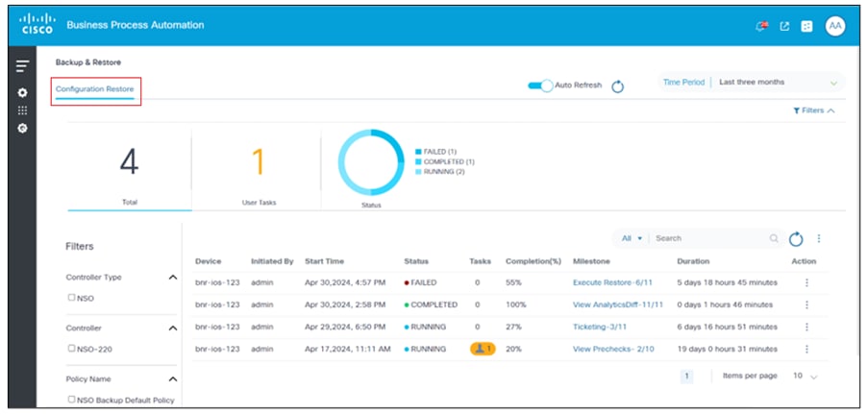Viewport: 868px width, 414px height.
Task: Open the Items per page dropdown
Action: [x=806, y=376]
